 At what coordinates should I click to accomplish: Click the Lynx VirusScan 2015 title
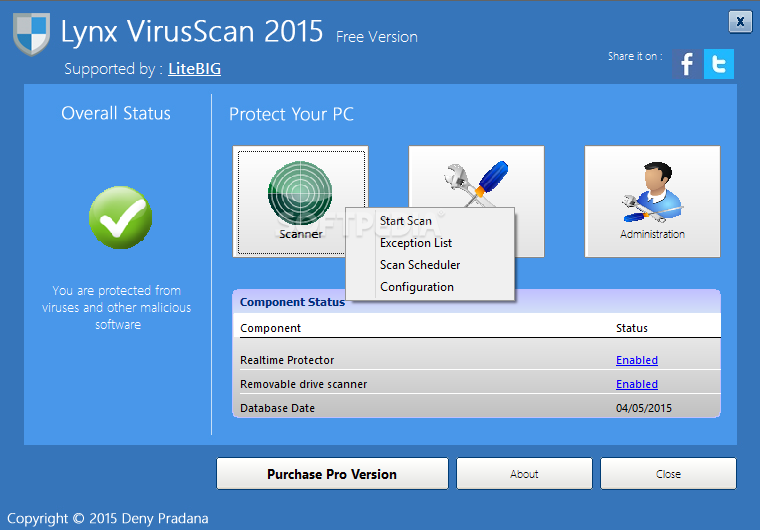point(191,32)
